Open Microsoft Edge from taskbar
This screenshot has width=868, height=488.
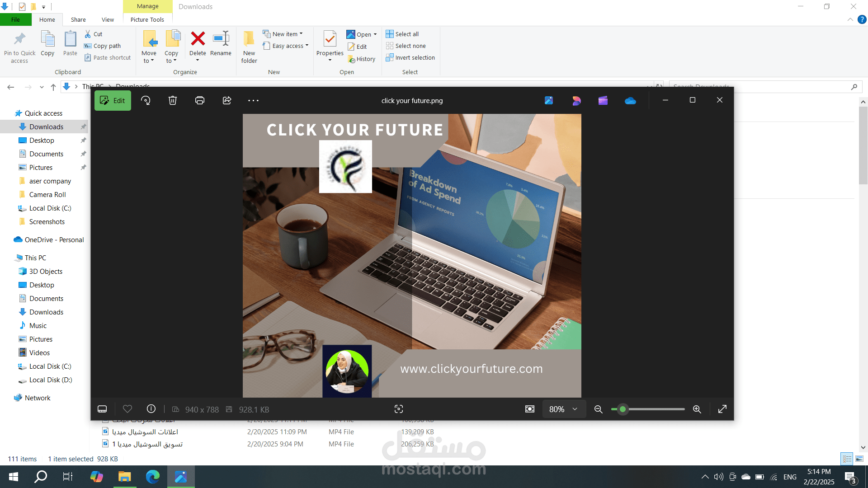[x=152, y=477]
